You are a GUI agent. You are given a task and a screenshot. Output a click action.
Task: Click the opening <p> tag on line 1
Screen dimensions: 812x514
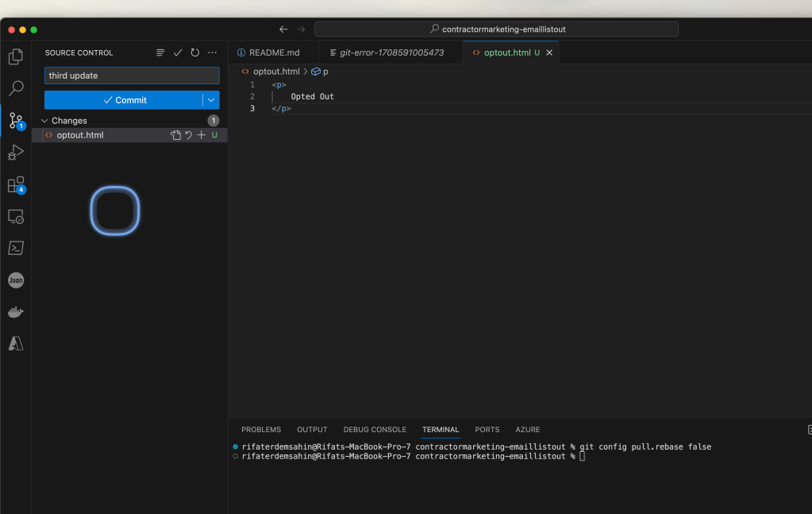pos(279,84)
